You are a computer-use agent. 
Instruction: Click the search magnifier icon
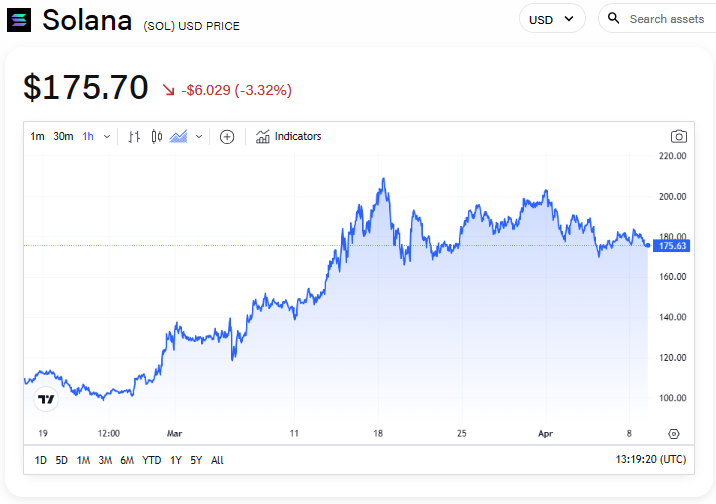pyautogui.click(x=614, y=19)
